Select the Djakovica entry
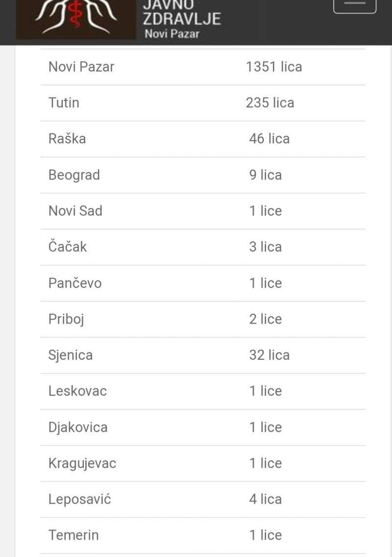Viewport: 392px width, 557px height. [x=203, y=428]
